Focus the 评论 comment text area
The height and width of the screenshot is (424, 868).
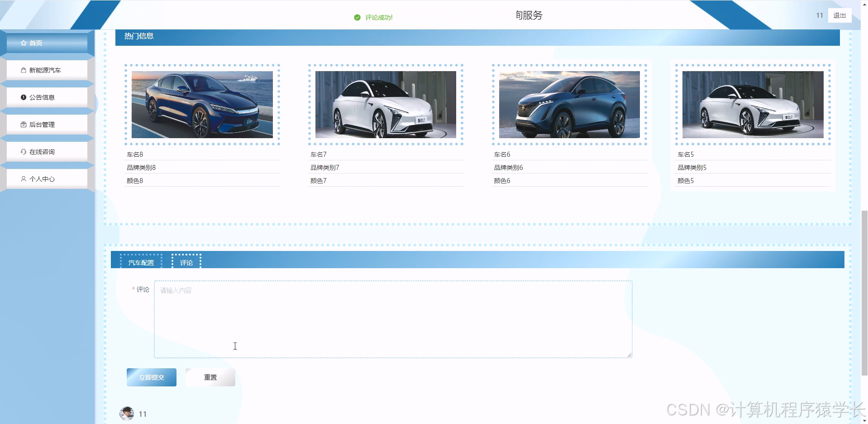tap(393, 319)
